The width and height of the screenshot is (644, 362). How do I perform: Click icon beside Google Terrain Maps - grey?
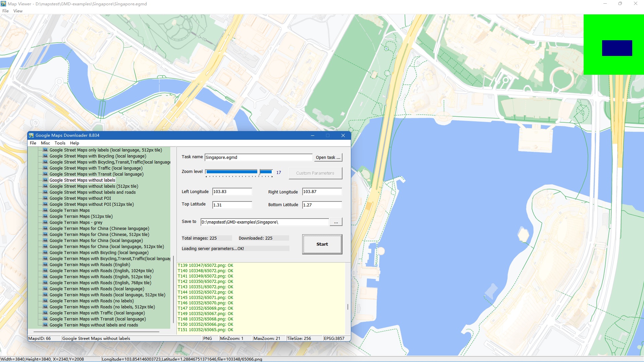[x=45, y=222]
